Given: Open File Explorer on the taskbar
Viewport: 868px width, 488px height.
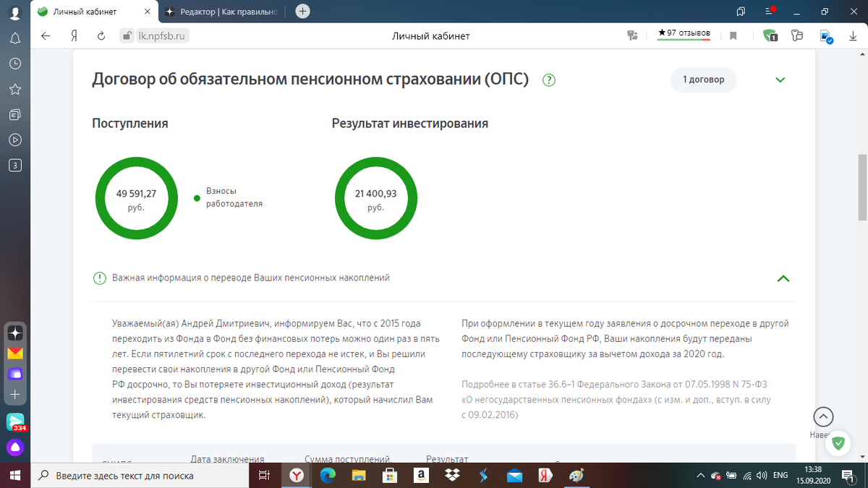Looking at the screenshot, I should coord(359,476).
